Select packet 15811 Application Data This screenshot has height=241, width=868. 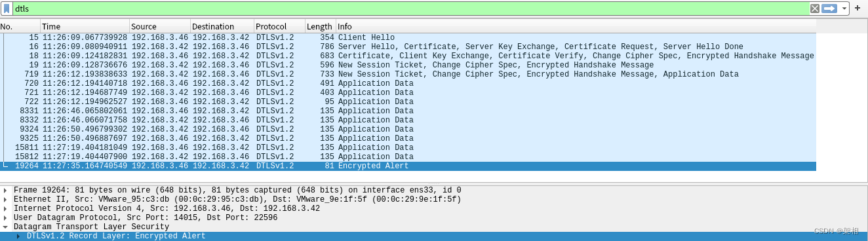tap(408, 148)
